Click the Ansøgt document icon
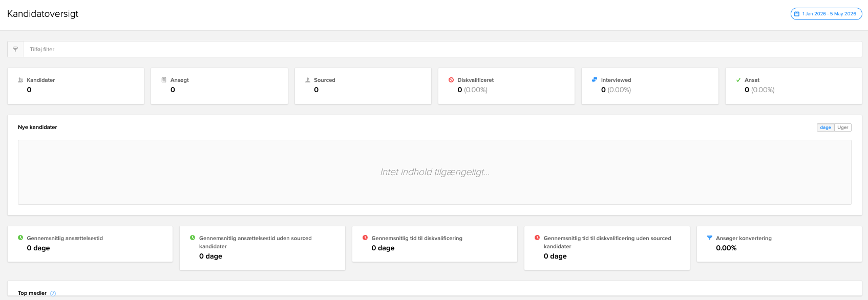Image resolution: width=868 pixels, height=300 pixels. coord(164,80)
